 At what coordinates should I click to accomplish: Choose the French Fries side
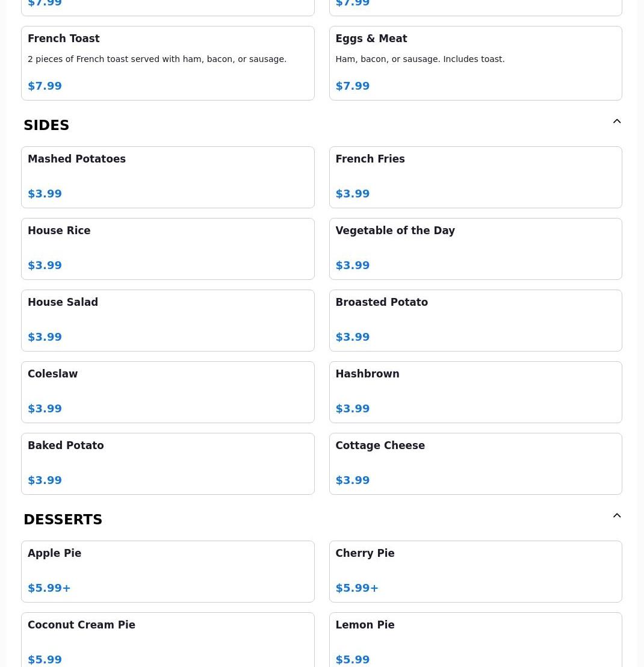click(475, 177)
